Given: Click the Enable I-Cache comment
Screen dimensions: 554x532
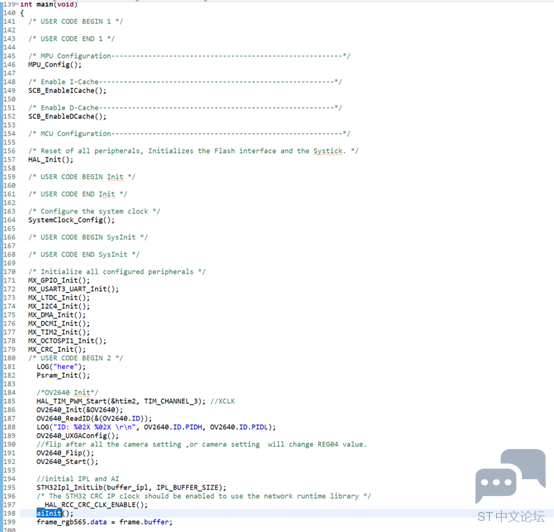Looking at the screenshot, I should coord(185,82).
